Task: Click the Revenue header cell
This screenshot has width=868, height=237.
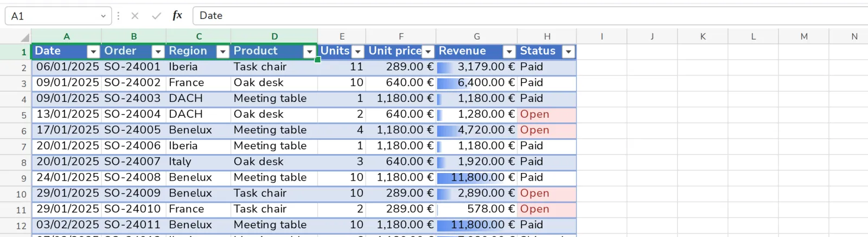Action: tap(470, 51)
